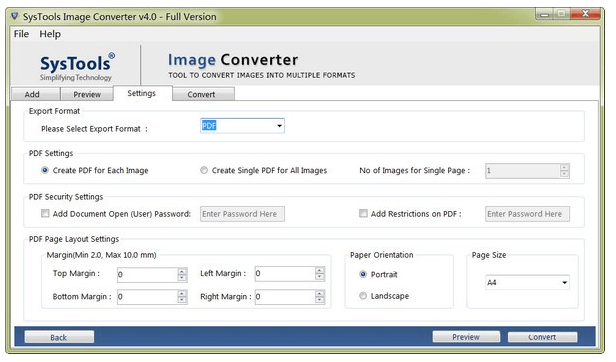
Task: Click the bottom Convert button
Action: [542, 337]
